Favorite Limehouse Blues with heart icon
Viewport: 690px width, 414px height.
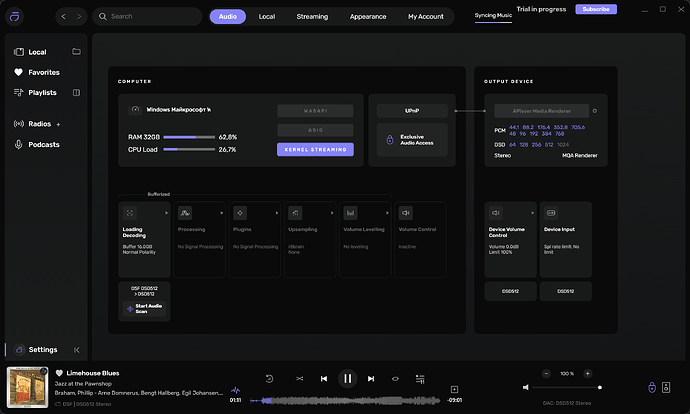coord(59,373)
